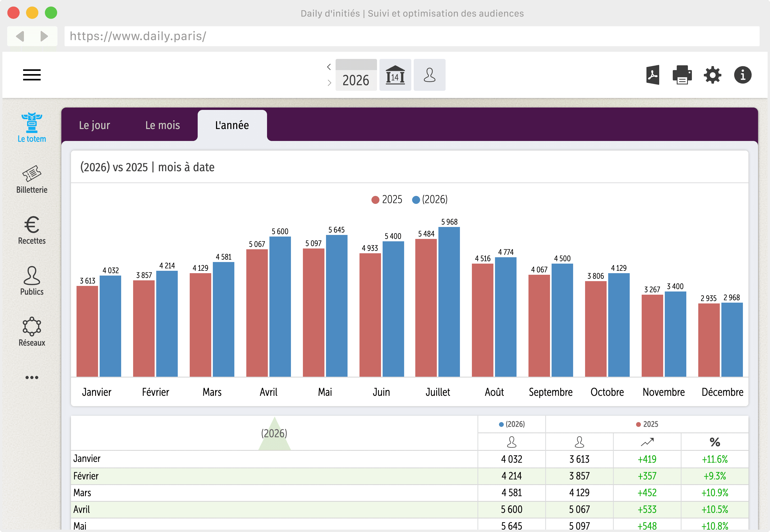This screenshot has width=770, height=532.
Task: Click the red Août bar 4 516
Action: (x=483, y=320)
